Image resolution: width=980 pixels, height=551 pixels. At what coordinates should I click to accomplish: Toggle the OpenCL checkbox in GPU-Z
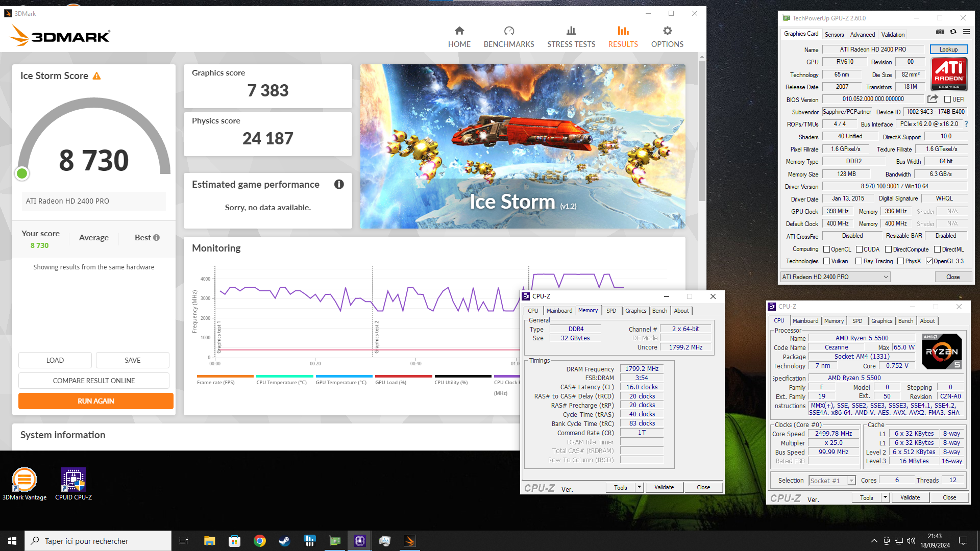tap(827, 249)
